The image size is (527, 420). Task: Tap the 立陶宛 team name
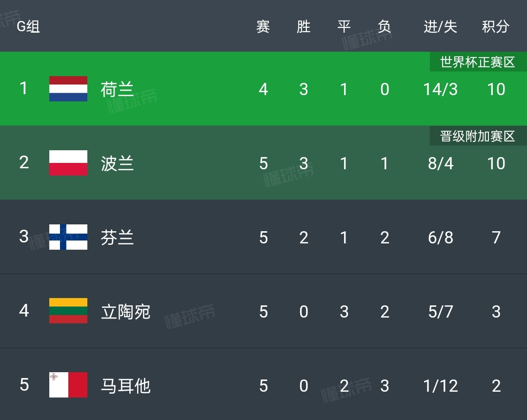point(125,312)
